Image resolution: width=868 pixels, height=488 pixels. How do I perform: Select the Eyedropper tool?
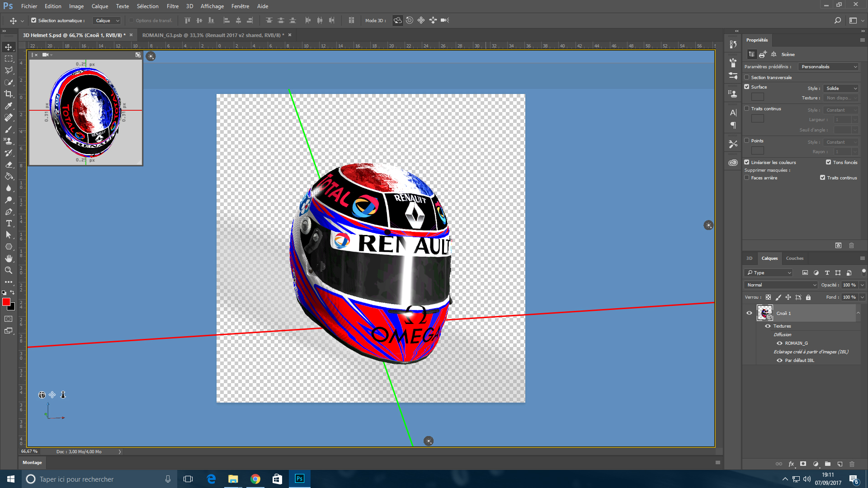point(9,106)
